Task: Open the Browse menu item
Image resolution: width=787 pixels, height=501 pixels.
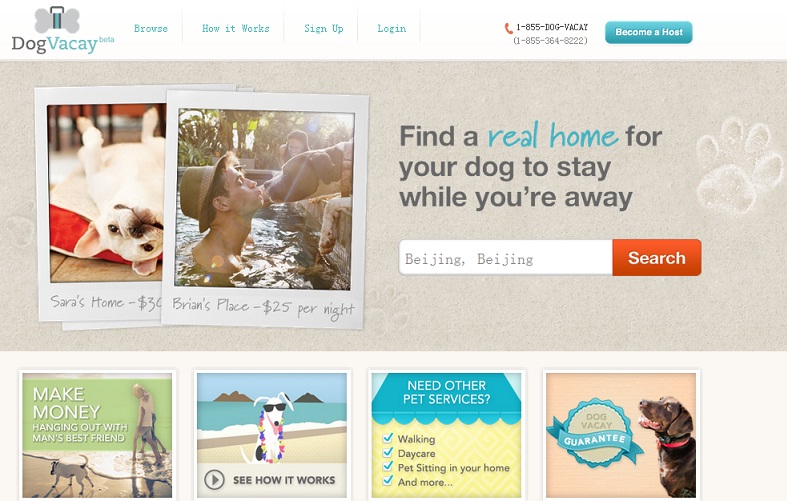Action: [x=151, y=29]
